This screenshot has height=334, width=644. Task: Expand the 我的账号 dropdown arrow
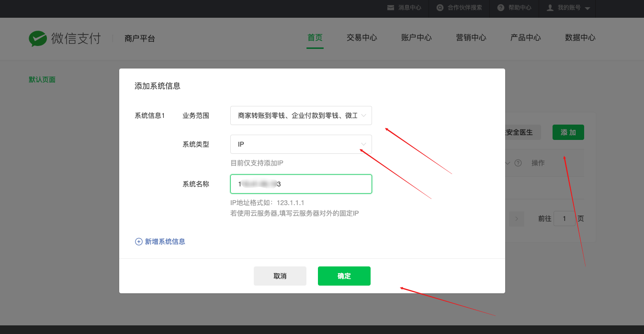pos(588,9)
